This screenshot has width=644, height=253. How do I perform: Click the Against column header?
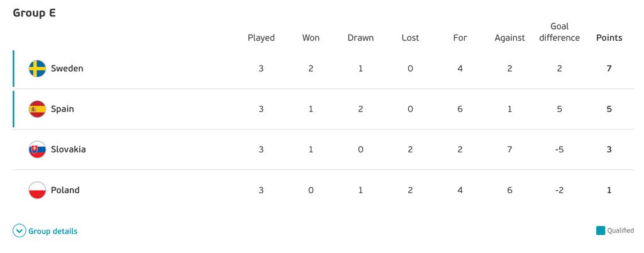click(x=509, y=38)
